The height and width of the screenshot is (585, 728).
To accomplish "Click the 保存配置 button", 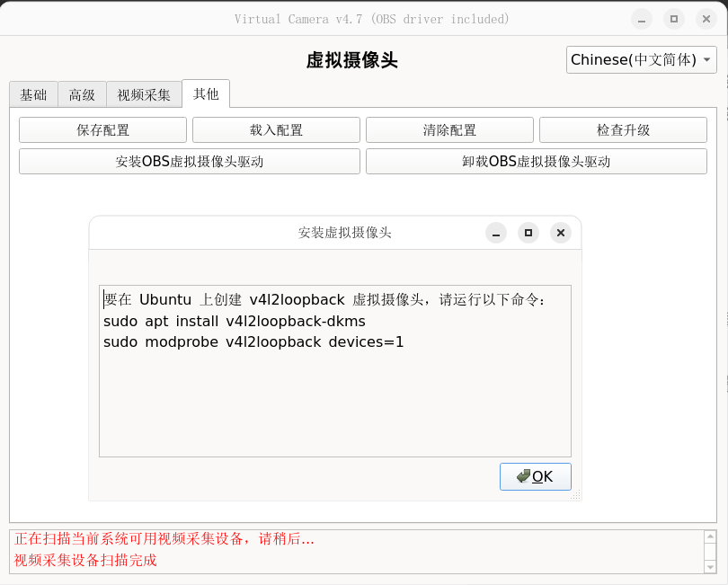I will click(x=102, y=130).
